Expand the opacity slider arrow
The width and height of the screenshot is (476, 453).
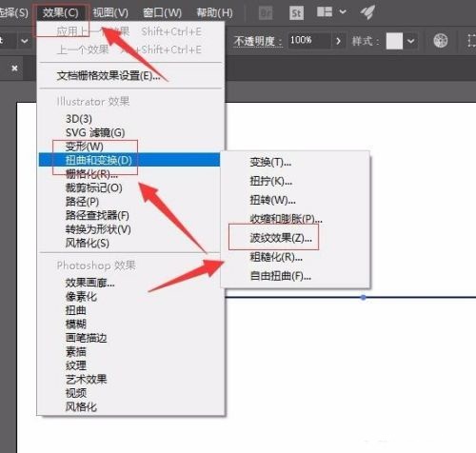(x=338, y=41)
